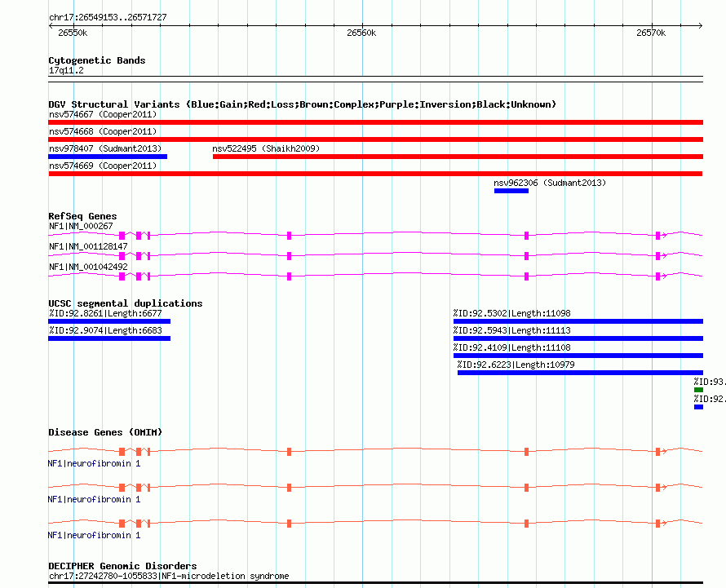Click the red bar under nsv574669
This screenshot has width=726, height=588.
pyautogui.click(x=375, y=174)
